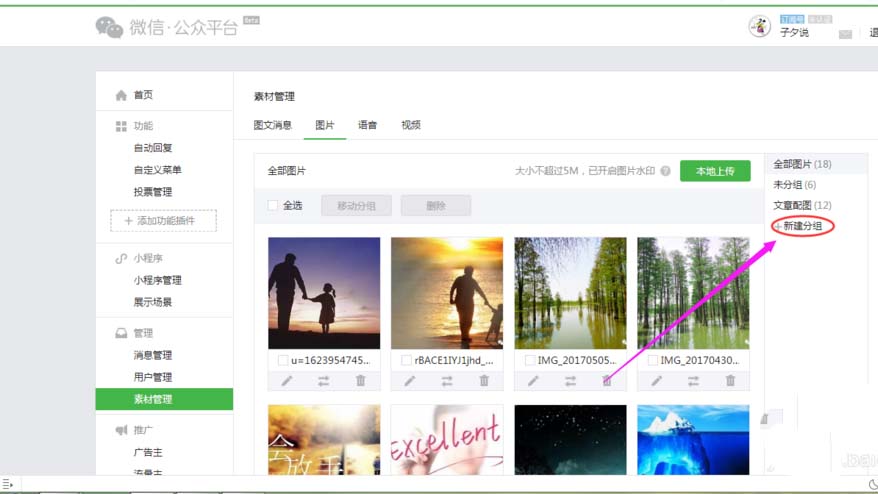Open 小程序管理 in the sidebar
The width and height of the screenshot is (878, 494).
pyautogui.click(x=157, y=280)
